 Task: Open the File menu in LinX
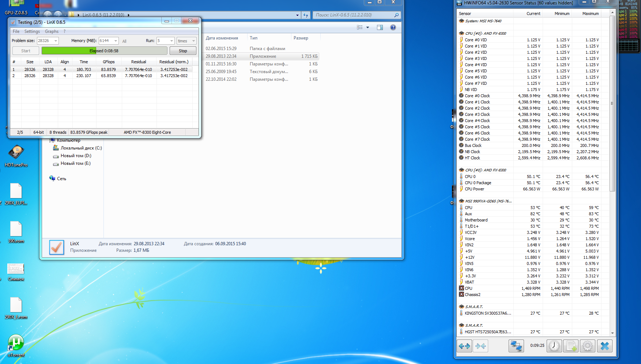[x=16, y=31]
